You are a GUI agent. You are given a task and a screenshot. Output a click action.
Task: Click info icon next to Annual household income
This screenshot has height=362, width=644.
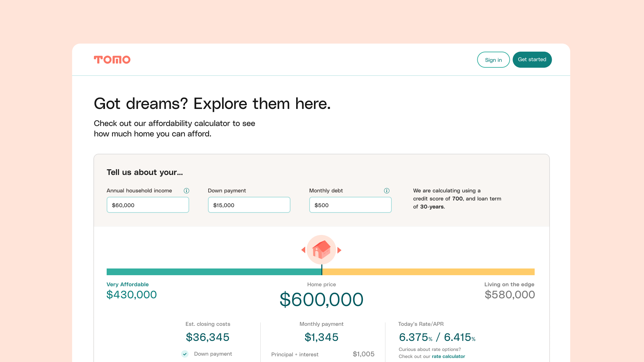coord(186,191)
